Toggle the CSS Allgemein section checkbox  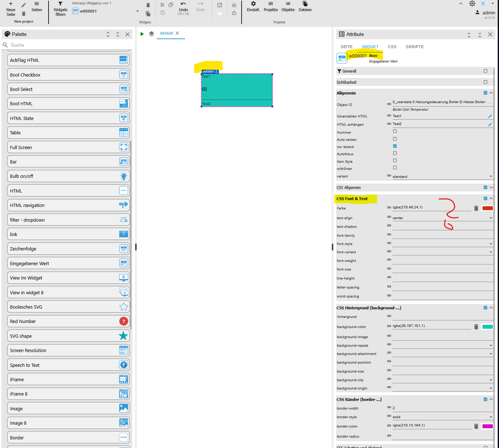[x=485, y=187]
